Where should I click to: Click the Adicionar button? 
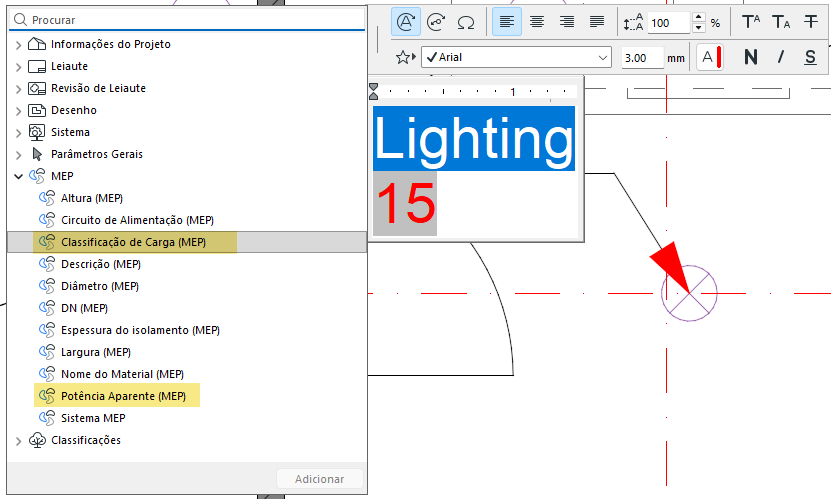click(x=320, y=479)
